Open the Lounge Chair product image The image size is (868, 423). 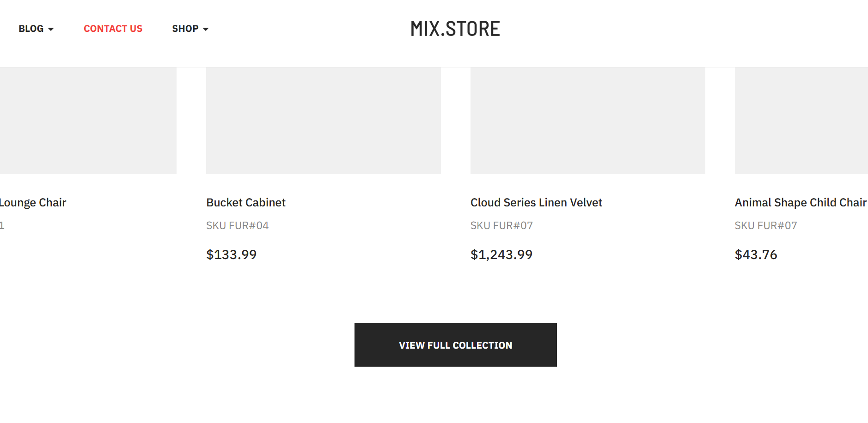pos(88,121)
